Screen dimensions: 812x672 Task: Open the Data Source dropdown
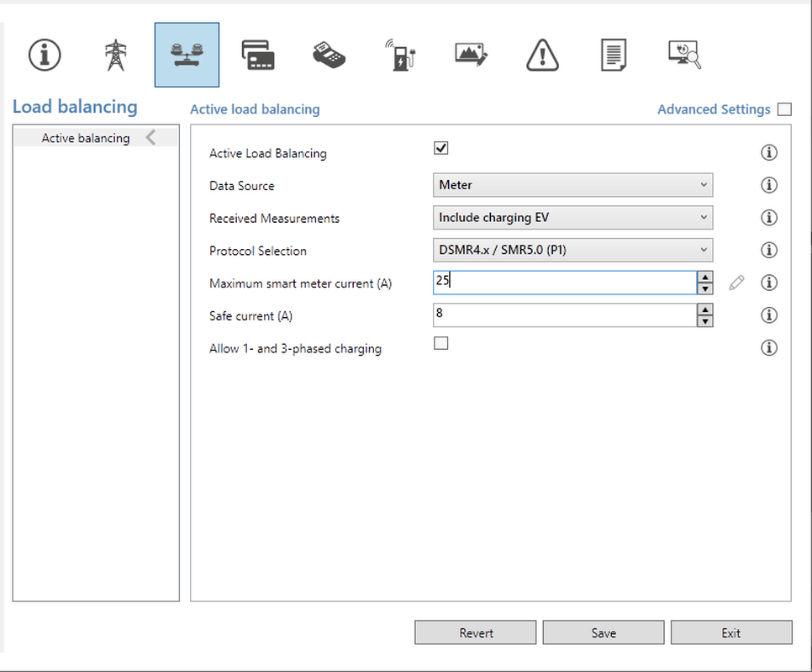[x=572, y=185]
